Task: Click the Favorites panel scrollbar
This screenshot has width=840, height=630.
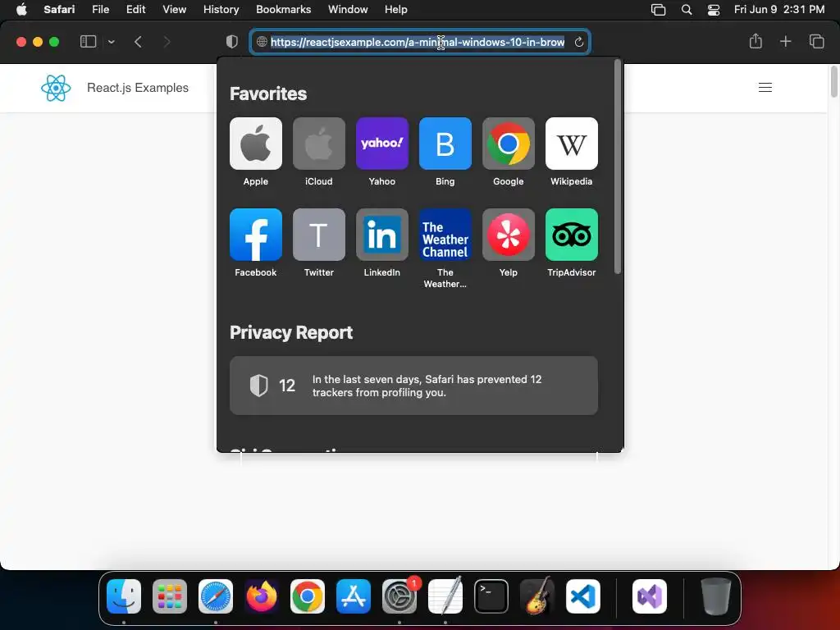Action: [618, 167]
